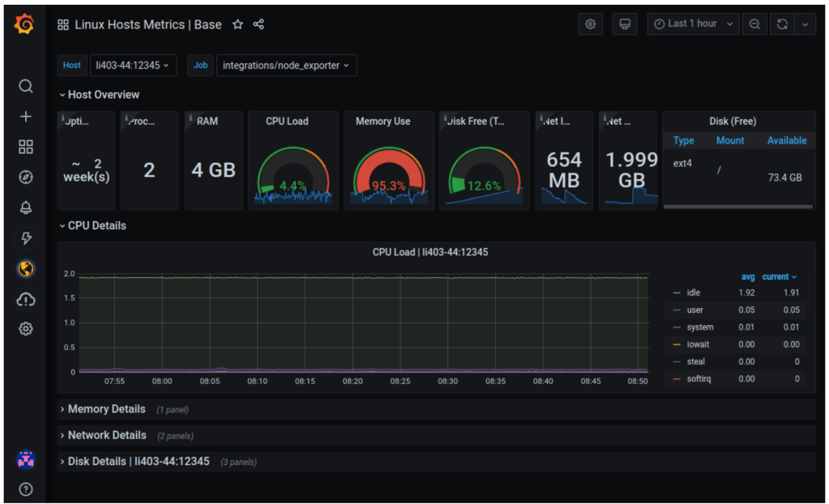Click the share dashboard icon
Image resolution: width=829 pixels, height=504 pixels.
[x=259, y=24]
